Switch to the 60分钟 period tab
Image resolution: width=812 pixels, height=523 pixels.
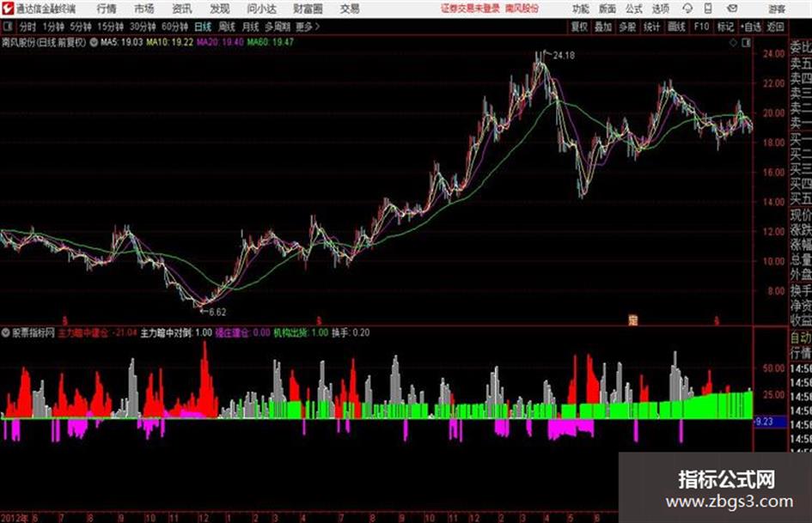point(174,27)
